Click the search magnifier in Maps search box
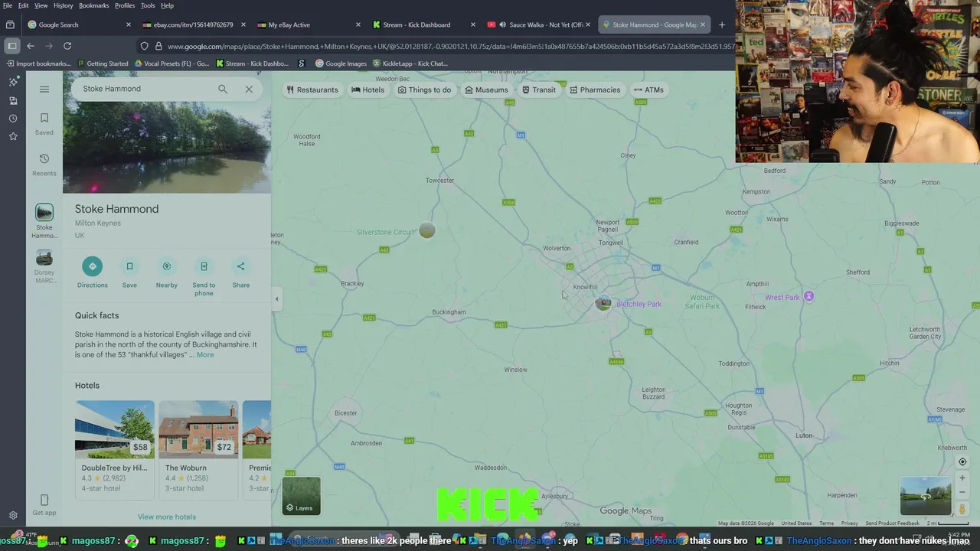Screen dimensions: 980x551 (223, 89)
